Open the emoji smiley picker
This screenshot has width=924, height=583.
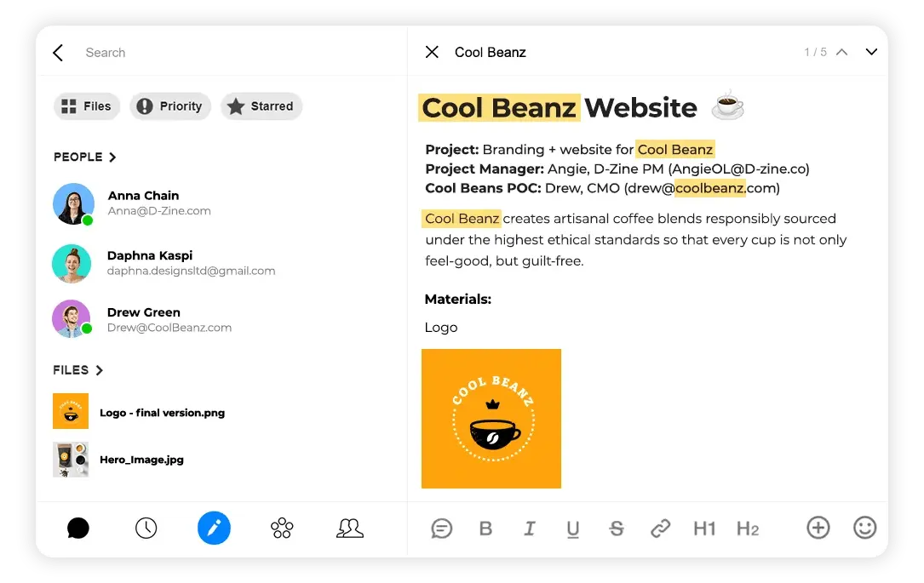coord(864,528)
